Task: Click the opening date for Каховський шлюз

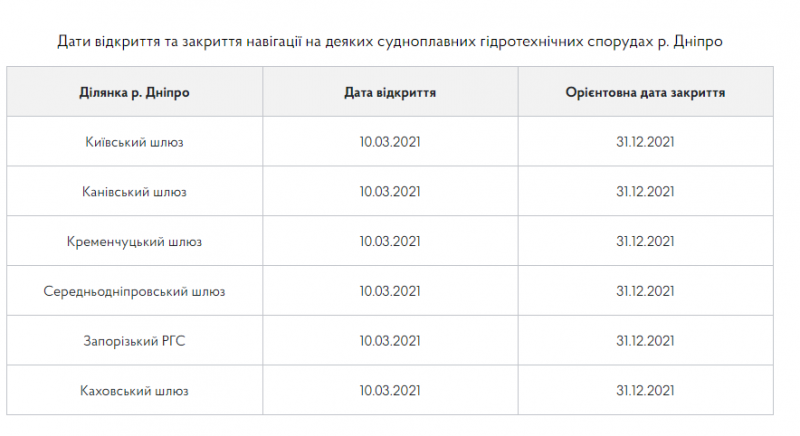Action: 390,391
